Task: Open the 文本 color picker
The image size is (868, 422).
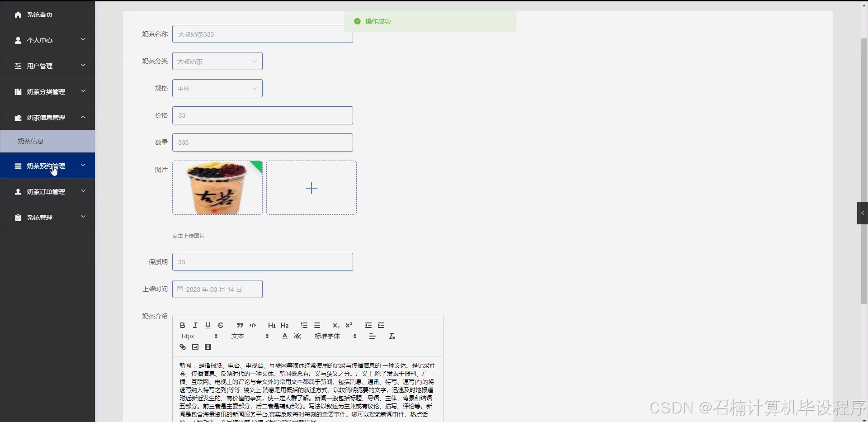Action: pyautogui.click(x=237, y=336)
